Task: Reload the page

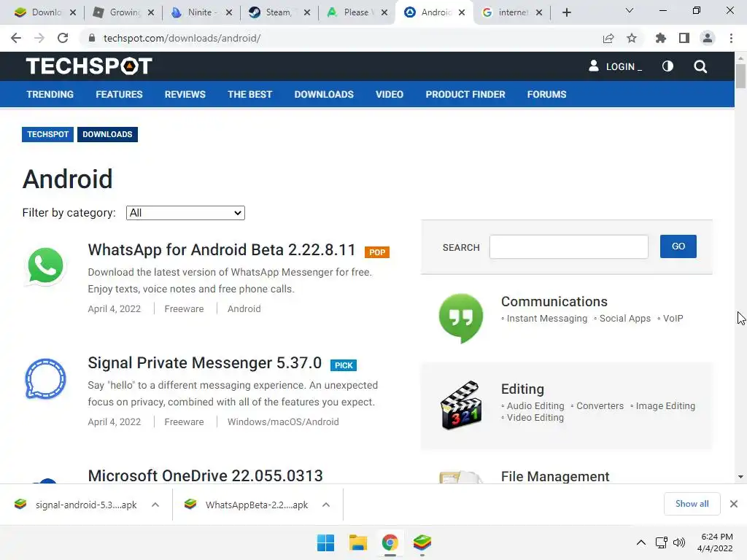Action: [x=63, y=38]
